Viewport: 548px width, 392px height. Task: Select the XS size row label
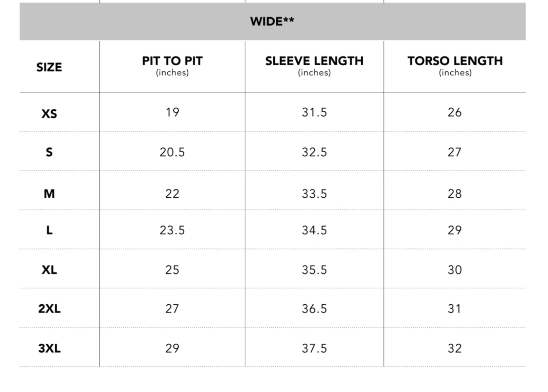pos(49,114)
